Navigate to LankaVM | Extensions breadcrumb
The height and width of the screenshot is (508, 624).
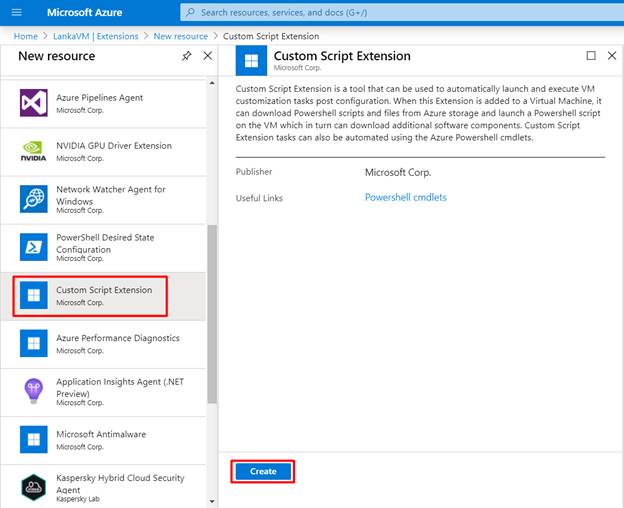(98, 36)
